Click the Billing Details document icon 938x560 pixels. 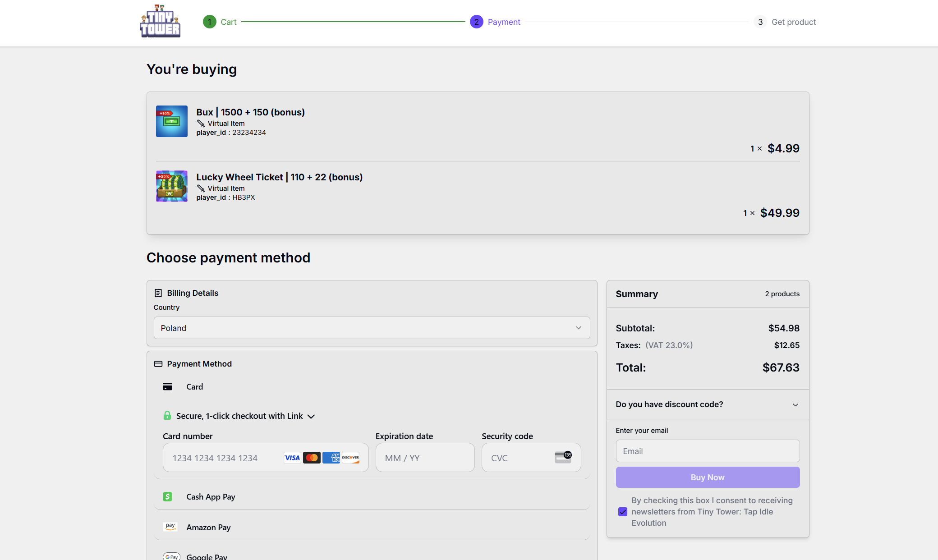[x=158, y=293]
